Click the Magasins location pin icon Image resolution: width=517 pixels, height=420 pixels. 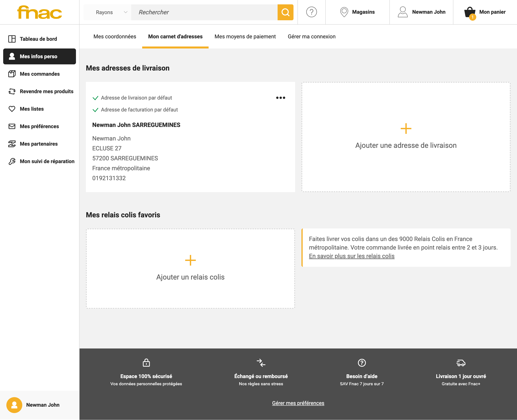(345, 12)
